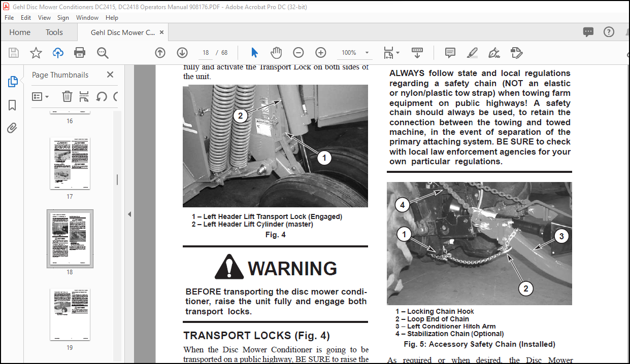The height and width of the screenshot is (364, 630).
Task: Show the Page Thumbnails panel icon
Action: [13, 82]
